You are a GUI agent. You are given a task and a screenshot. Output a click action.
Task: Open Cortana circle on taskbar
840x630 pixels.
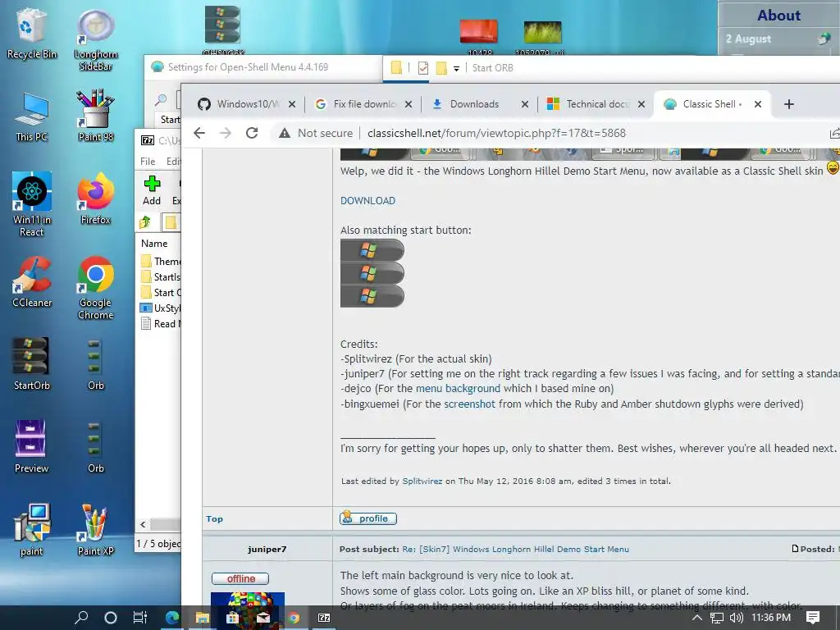[x=111, y=618]
